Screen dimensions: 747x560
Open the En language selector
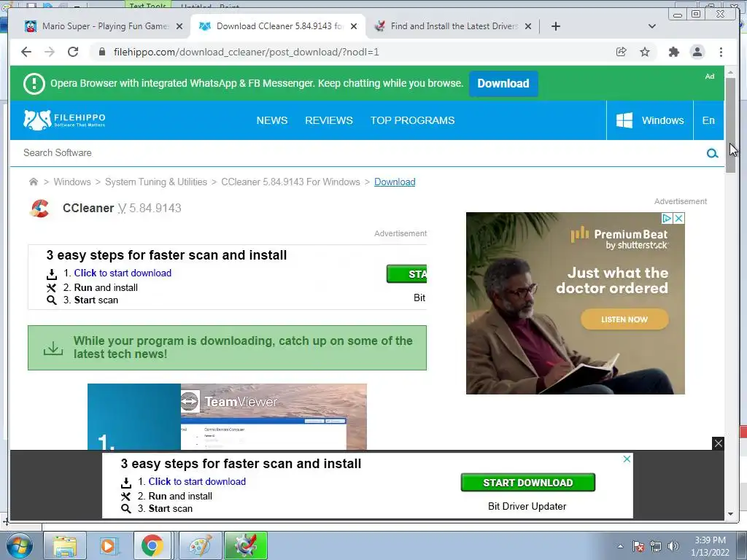pyautogui.click(x=708, y=120)
